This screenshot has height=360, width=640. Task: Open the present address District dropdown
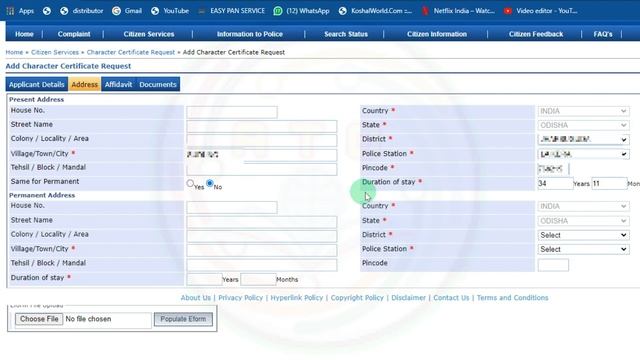pos(583,140)
